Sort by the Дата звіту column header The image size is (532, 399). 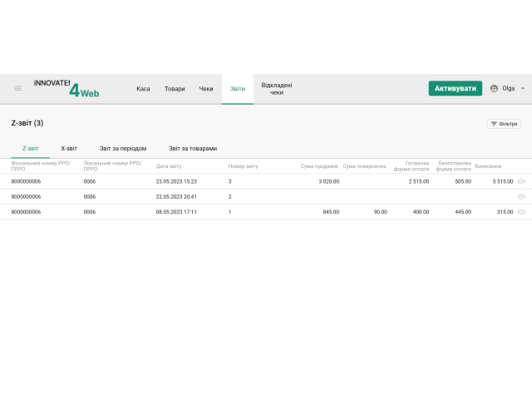point(169,166)
